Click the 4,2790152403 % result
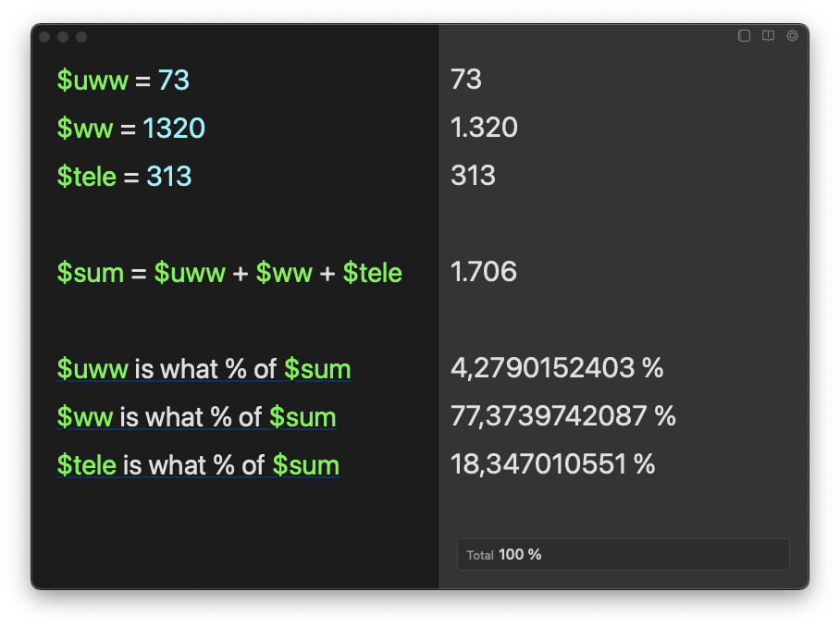Viewport: 840px width, 628px height. pyautogui.click(x=557, y=368)
